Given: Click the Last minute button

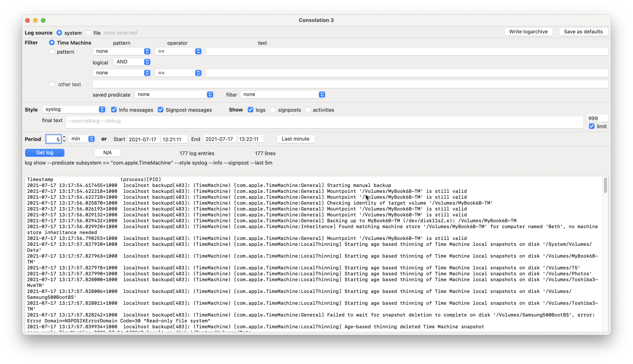Looking at the screenshot, I should pyautogui.click(x=296, y=139).
